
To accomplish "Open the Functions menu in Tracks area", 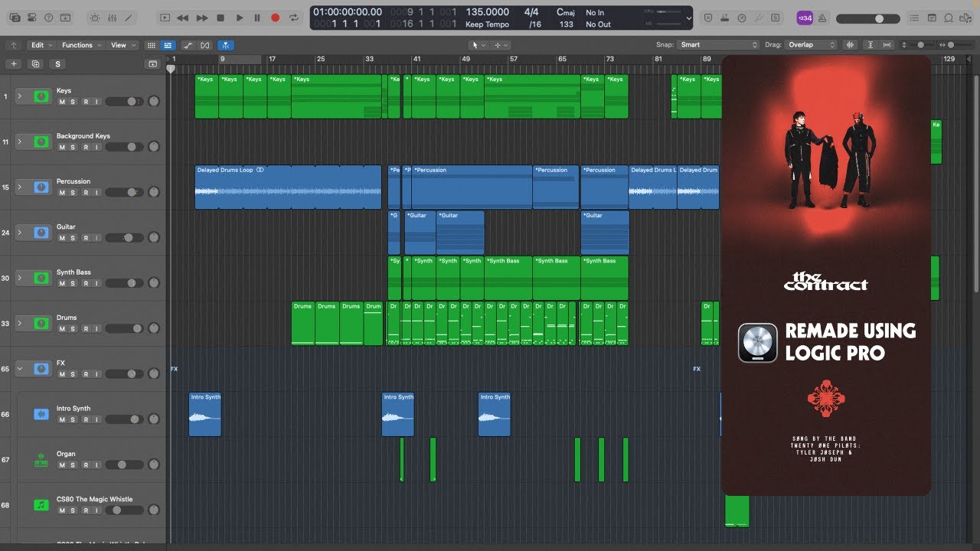I will point(81,45).
